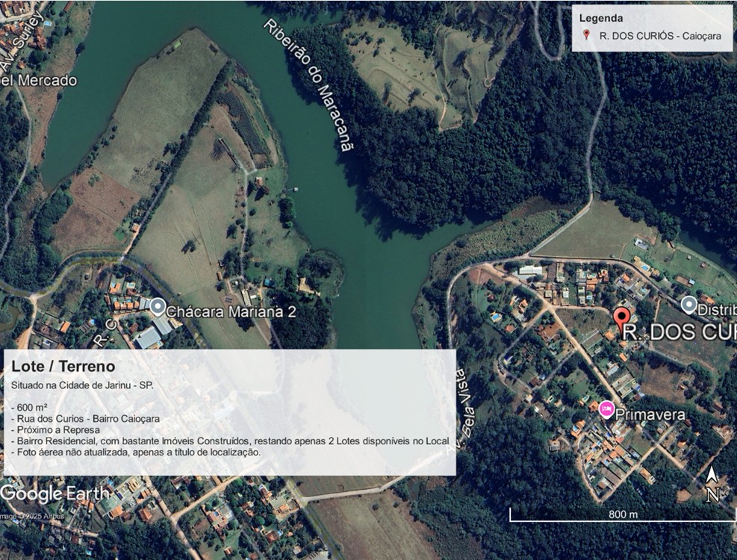The image size is (737, 560).
Task: Click the Lote / Terreno heading
Action: [x=63, y=366]
